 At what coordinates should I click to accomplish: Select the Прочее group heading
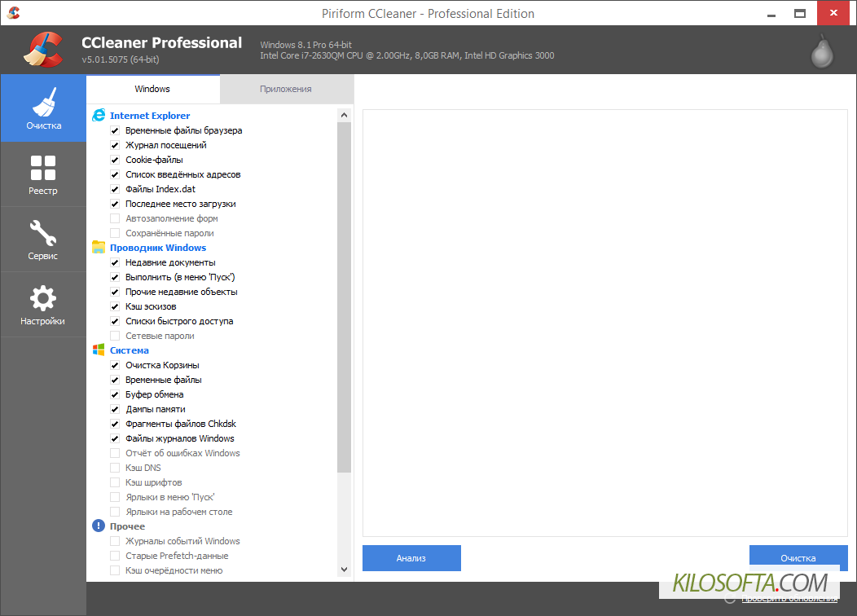tap(127, 526)
